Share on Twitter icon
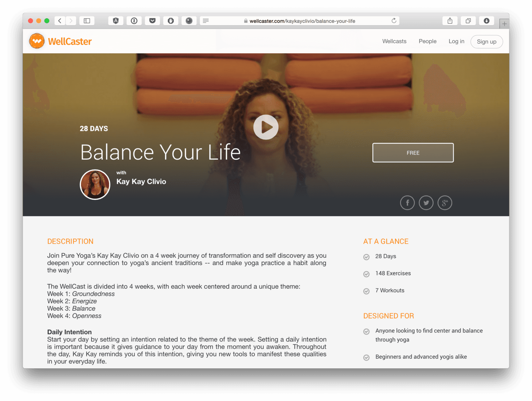This screenshot has width=532, height=401. tap(426, 203)
